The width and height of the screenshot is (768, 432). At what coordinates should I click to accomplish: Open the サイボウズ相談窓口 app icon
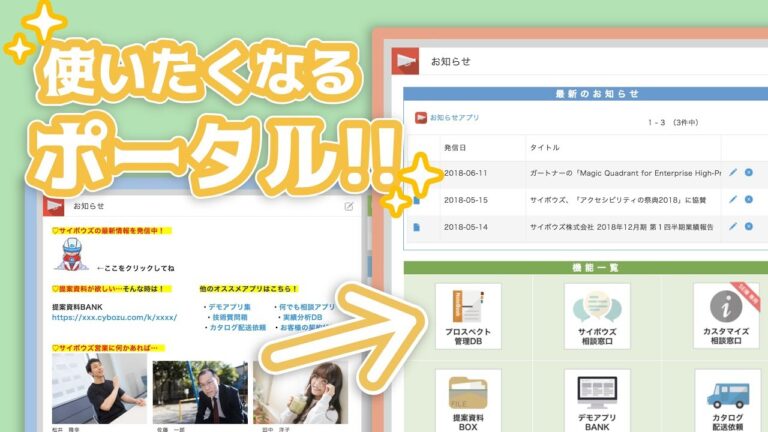[x=597, y=316]
